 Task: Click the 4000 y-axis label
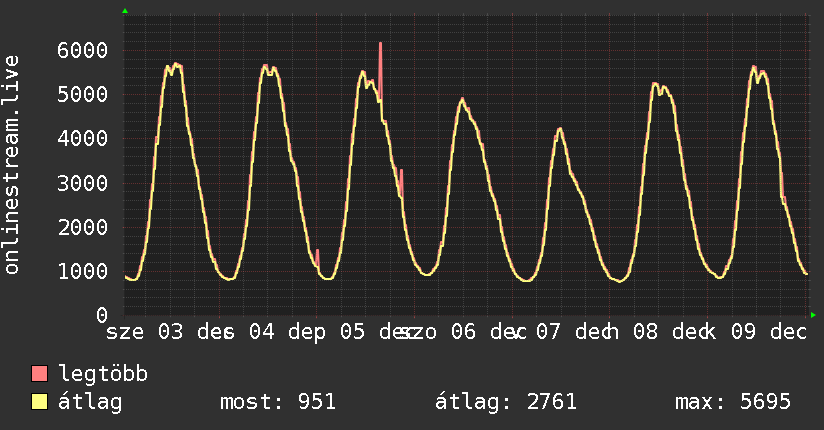(83, 139)
